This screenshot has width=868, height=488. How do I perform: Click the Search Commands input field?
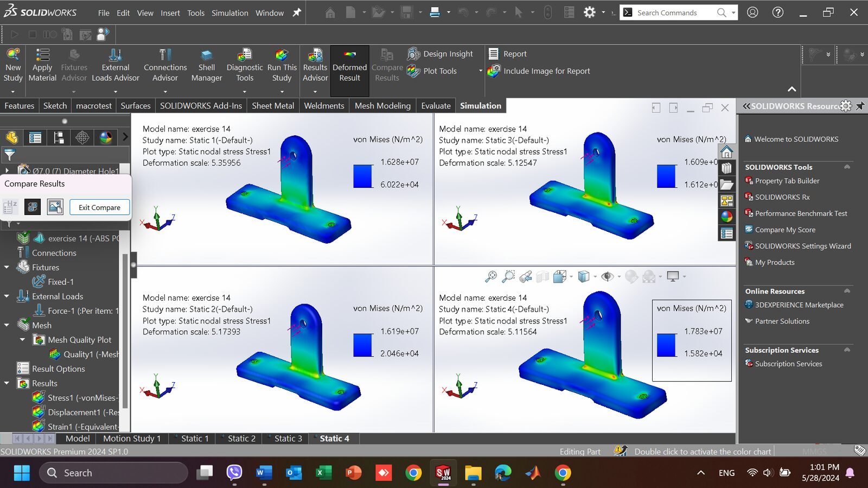pyautogui.click(x=673, y=12)
